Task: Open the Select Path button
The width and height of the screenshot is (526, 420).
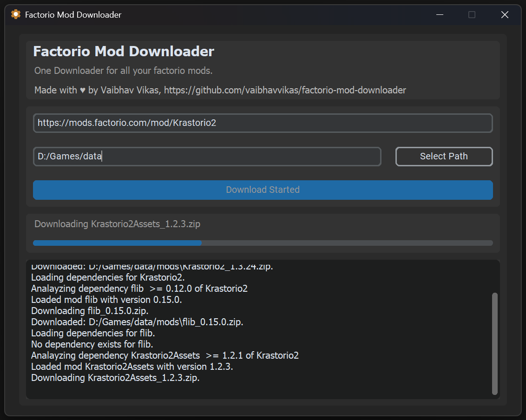Action: point(444,156)
